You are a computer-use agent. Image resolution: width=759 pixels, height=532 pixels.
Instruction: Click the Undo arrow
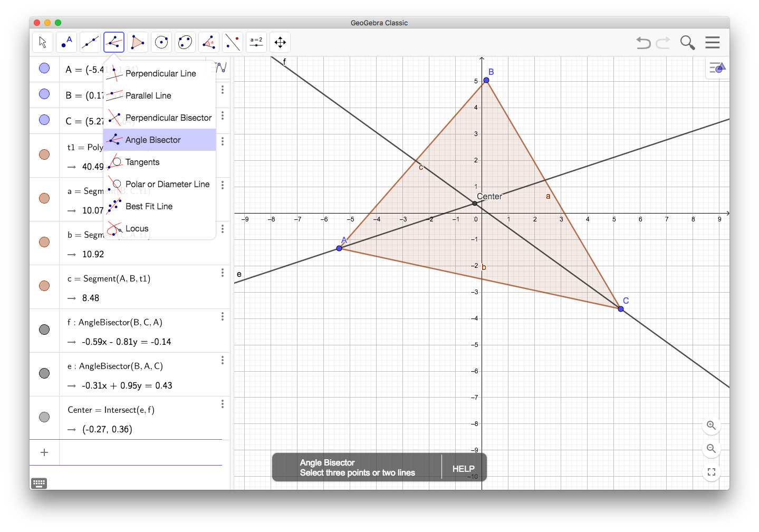coord(643,42)
